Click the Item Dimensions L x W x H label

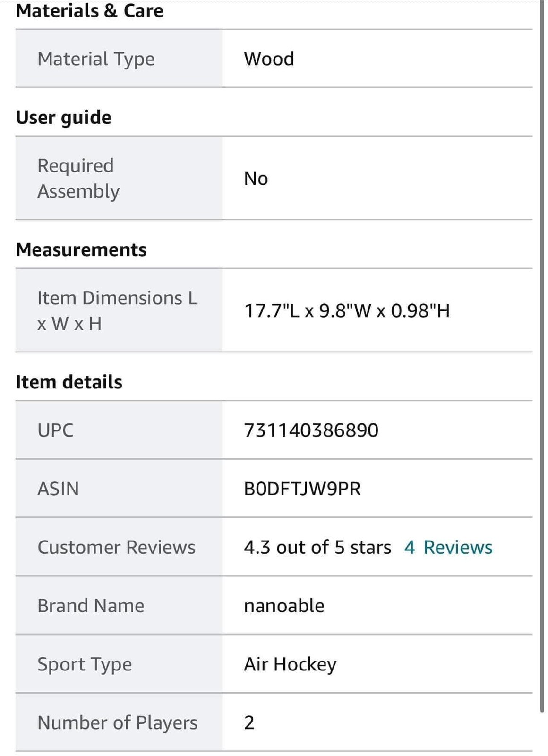[x=118, y=310]
